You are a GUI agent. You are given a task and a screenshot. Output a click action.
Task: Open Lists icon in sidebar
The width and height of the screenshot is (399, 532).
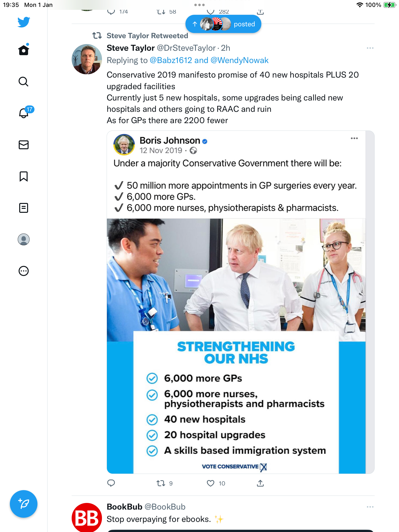click(x=24, y=208)
